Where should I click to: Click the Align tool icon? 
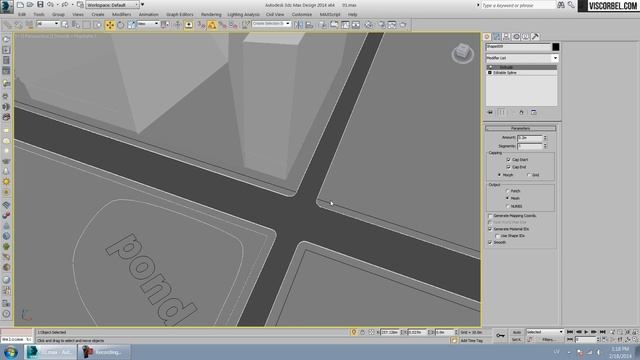click(309, 25)
